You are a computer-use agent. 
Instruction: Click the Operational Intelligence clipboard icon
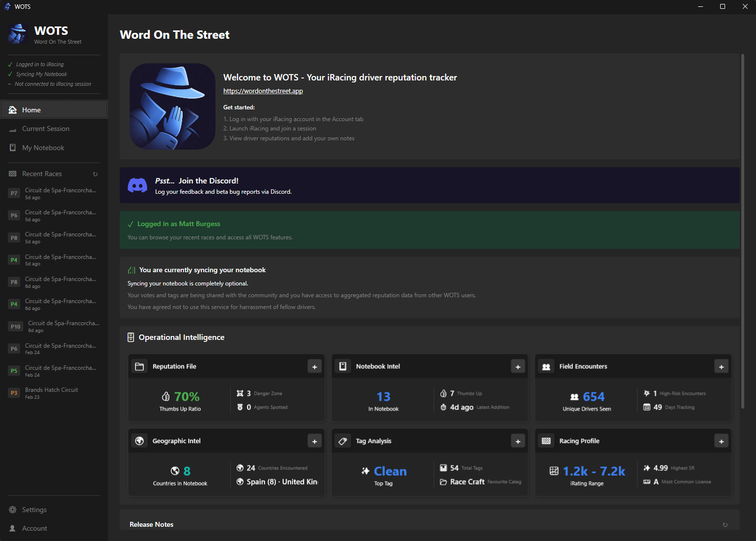[131, 337]
